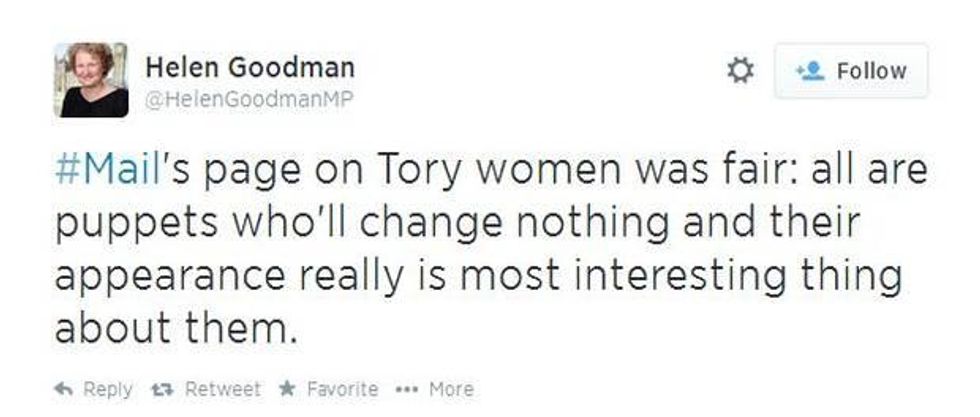Click the reply arrow icon
This screenshot has width=980, height=417.
coord(63,389)
